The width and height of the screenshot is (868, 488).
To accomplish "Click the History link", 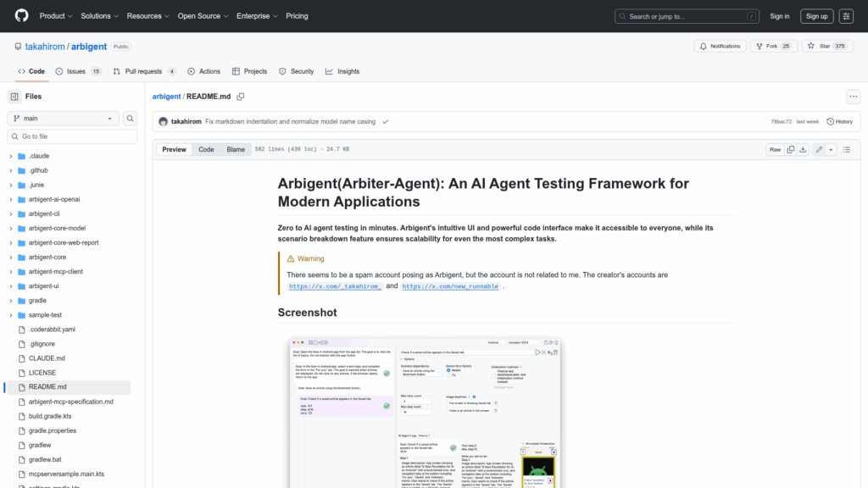I will point(839,121).
